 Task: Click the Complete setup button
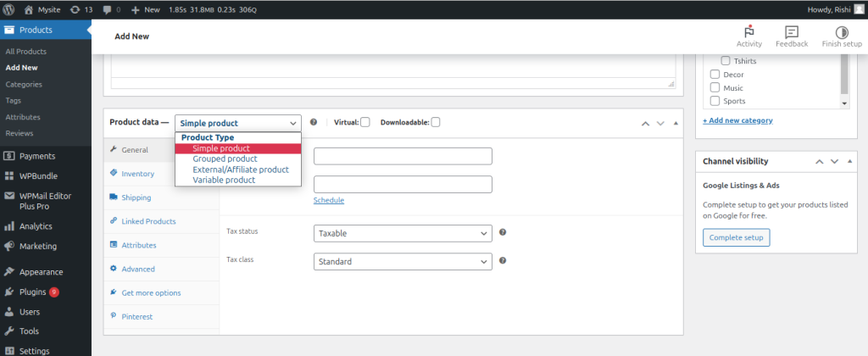pyautogui.click(x=737, y=237)
